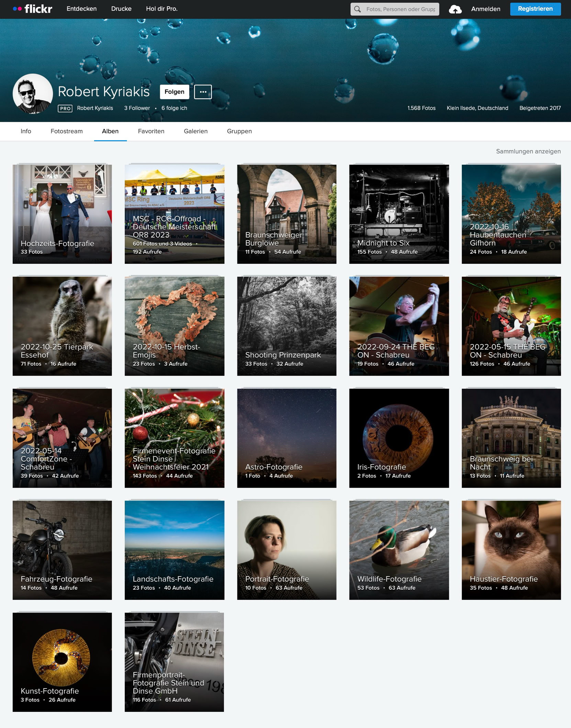The image size is (571, 728).
Task: Open the Kunst-Fotografie album
Action: (x=62, y=662)
